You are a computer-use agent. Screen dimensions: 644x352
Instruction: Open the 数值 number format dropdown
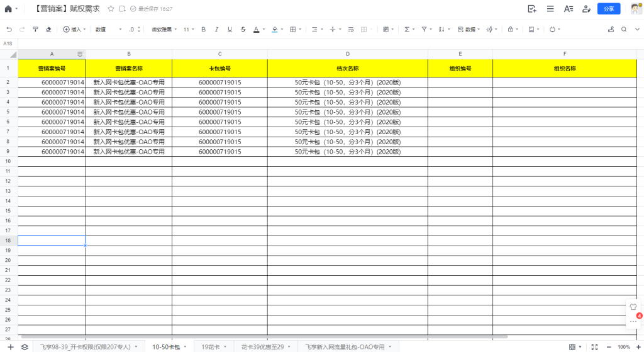[108, 30]
